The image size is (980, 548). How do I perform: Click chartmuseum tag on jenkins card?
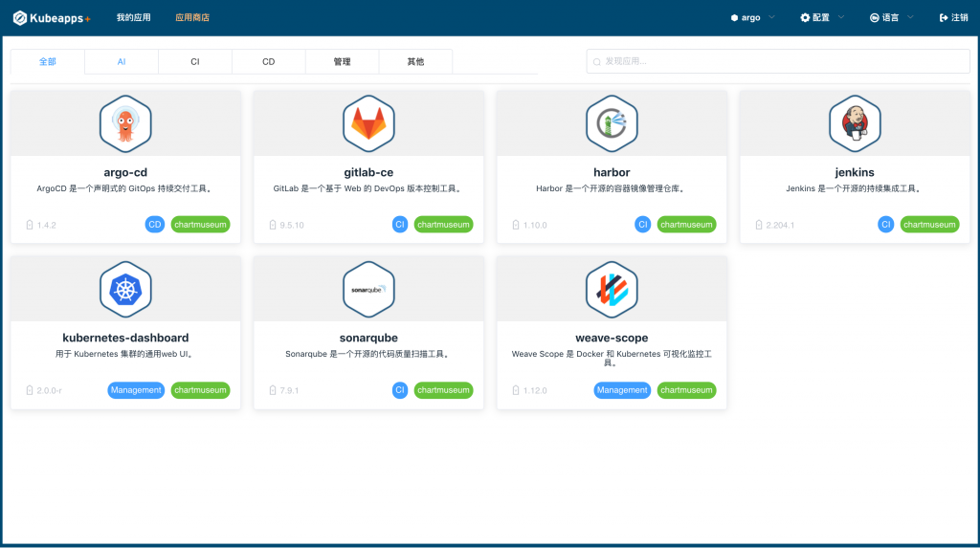tap(930, 225)
